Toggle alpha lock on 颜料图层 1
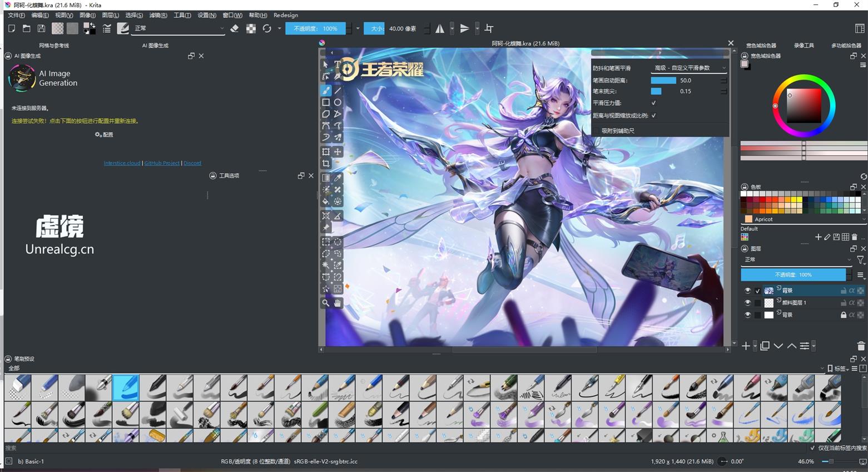The width and height of the screenshot is (868, 472). coord(852,302)
